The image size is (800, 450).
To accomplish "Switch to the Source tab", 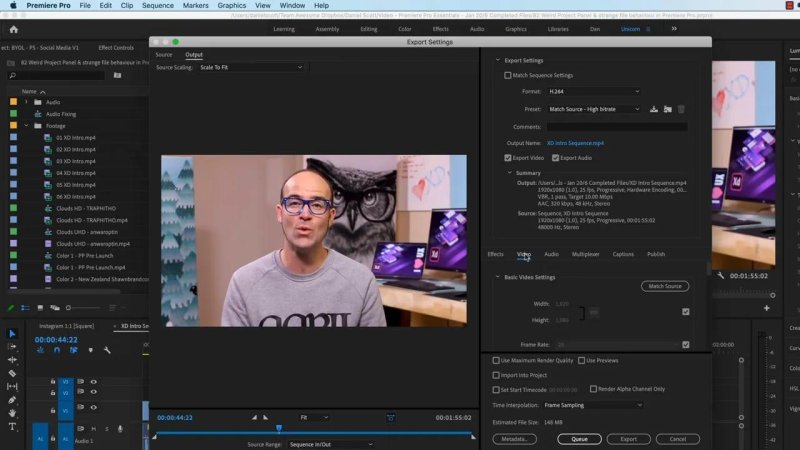I will point(164,55).
